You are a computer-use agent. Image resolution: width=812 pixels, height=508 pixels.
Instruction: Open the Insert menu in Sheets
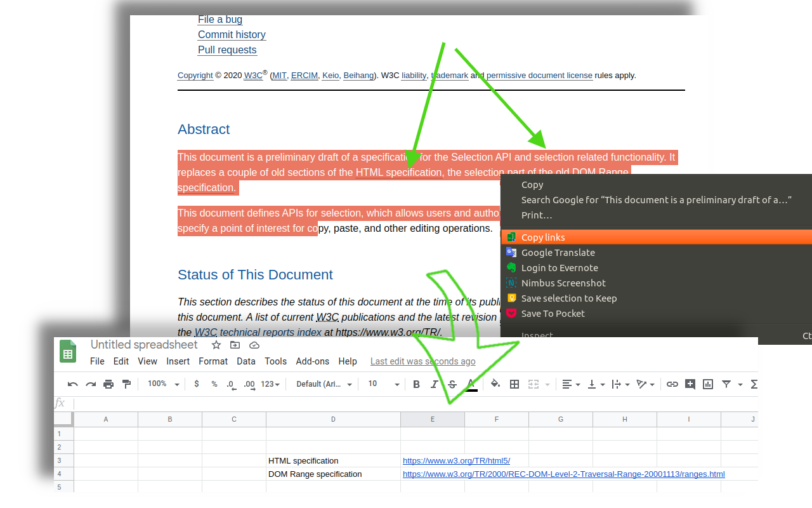click(178, 361)
